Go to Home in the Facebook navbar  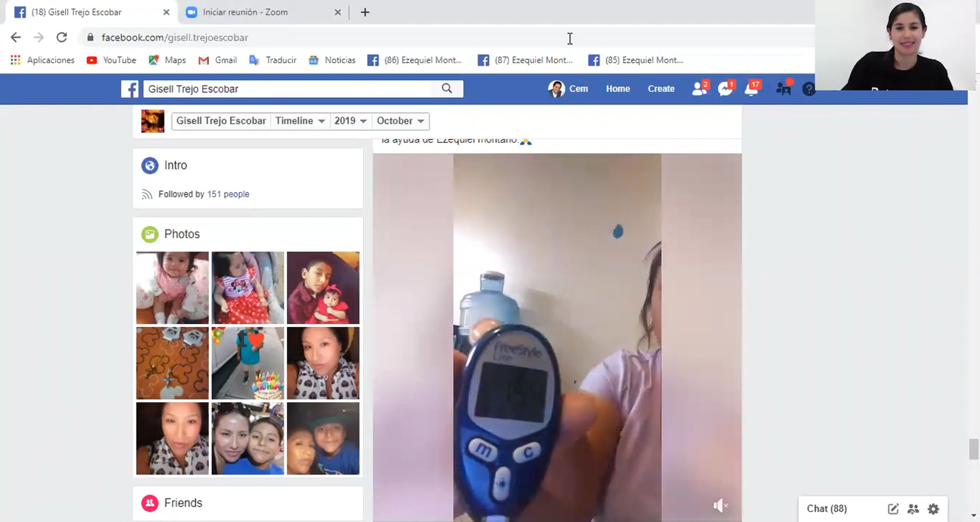click(618, 89)
